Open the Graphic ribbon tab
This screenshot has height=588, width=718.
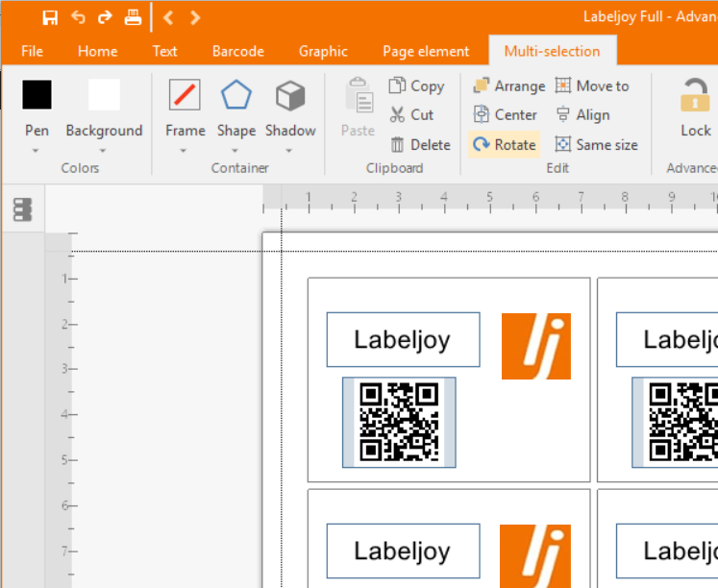(323, 51)
